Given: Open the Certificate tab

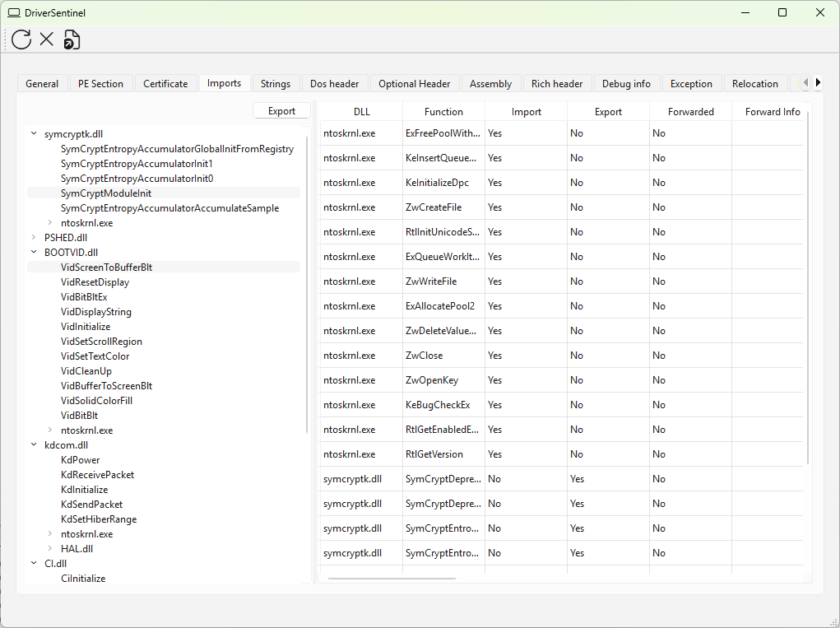Looking at the screenshot, I should point(165,83).
